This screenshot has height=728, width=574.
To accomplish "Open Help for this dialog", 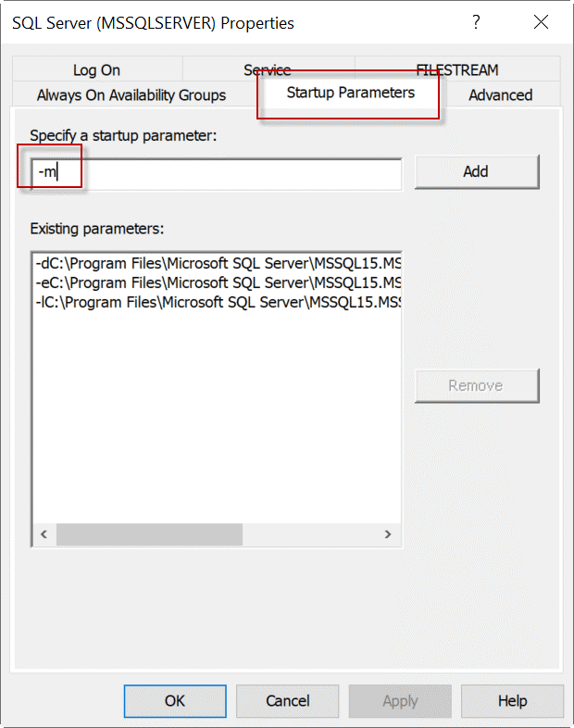I will pos(512,700).
